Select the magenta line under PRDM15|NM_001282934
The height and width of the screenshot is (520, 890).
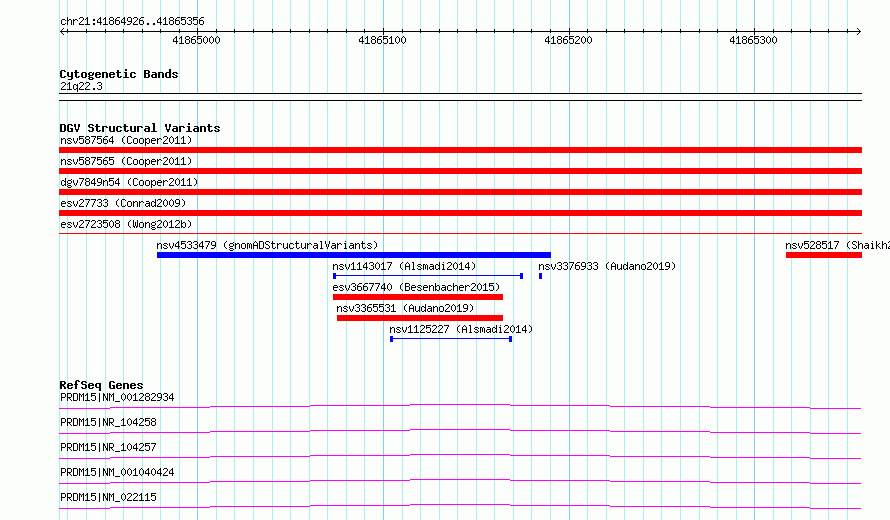pyautogui.click(x=460, y=406)
